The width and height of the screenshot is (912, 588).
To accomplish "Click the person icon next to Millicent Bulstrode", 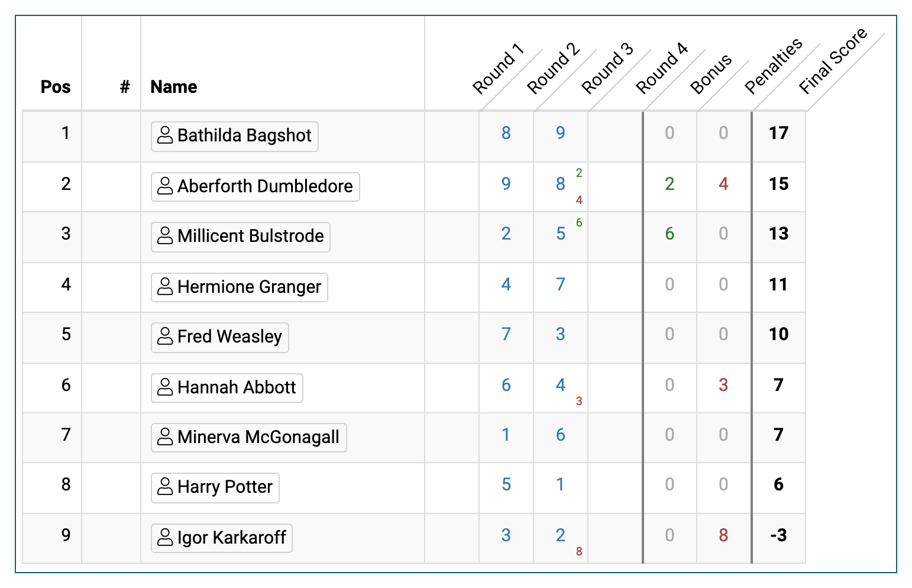I will pos(165,236).
